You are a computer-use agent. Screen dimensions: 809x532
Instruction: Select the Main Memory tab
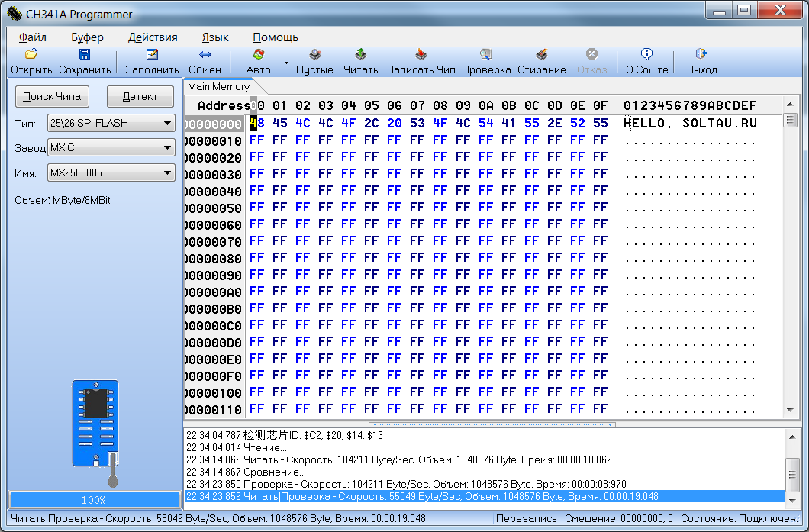218,87
